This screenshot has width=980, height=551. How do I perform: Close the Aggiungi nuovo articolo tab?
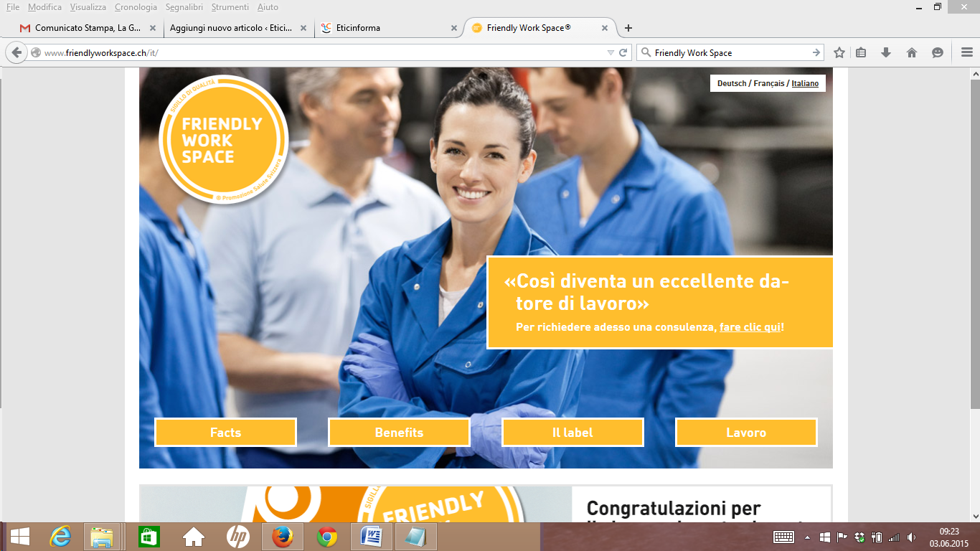point(303,28)
